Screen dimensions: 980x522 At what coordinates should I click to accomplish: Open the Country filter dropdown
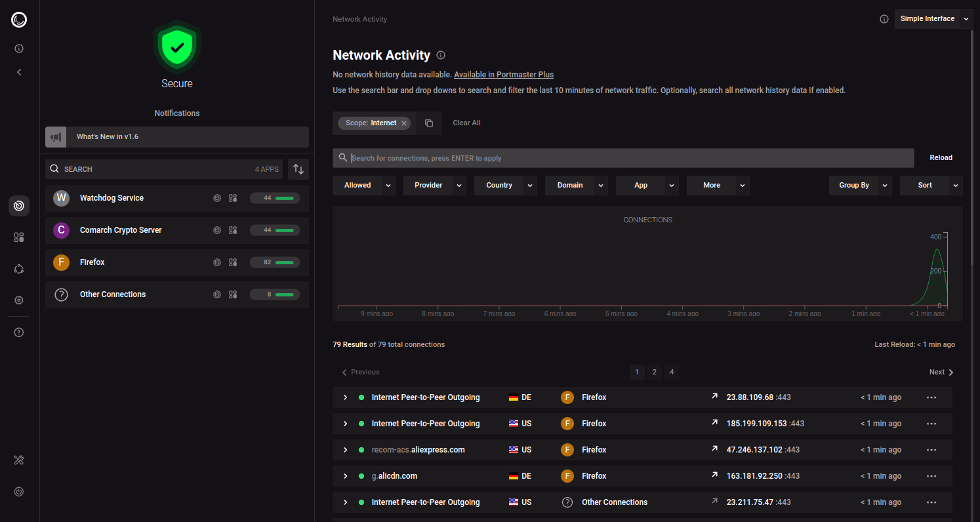pos(529,186)
